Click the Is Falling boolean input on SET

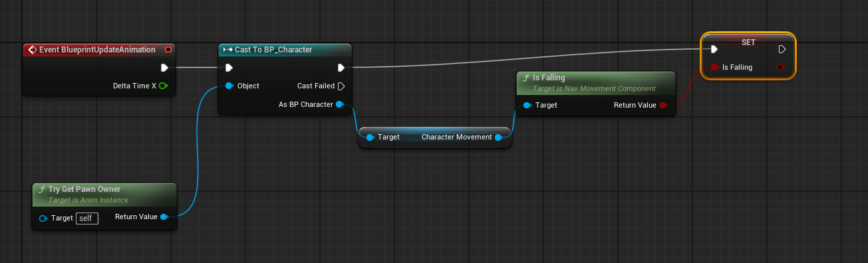[714, 67]
